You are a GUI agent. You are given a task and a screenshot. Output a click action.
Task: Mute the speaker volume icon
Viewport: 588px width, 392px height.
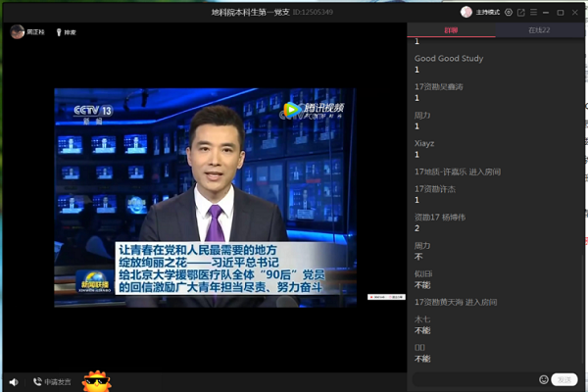(x=14, y=382)
